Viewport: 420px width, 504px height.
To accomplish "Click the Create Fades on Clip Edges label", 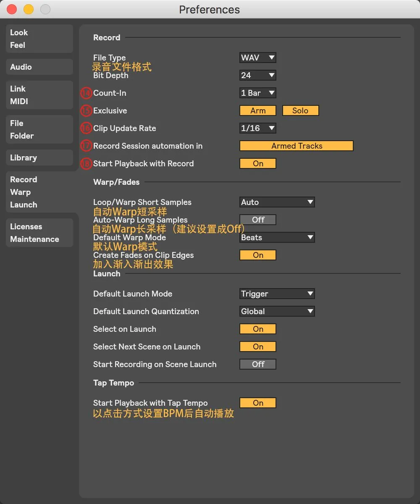I will (x=143, y=255).
